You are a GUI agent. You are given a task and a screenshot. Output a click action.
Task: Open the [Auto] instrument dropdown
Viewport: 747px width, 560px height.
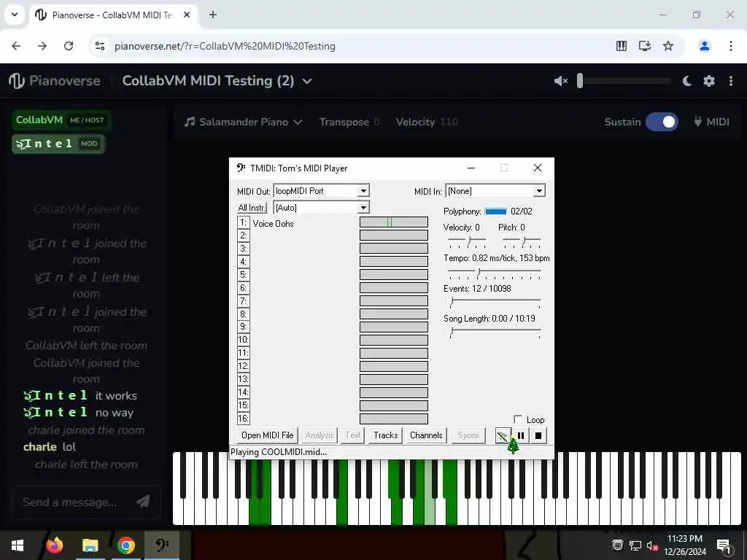tap(363, 208)
